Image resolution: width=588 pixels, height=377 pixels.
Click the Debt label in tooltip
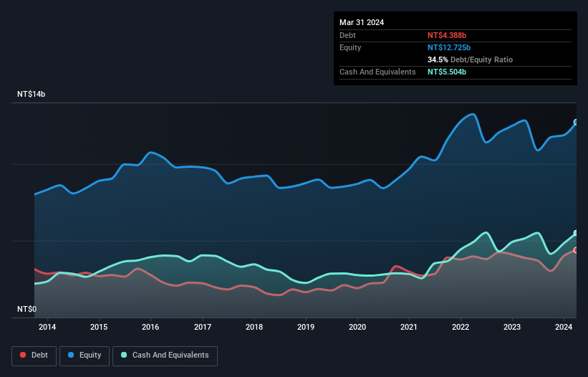(347, 35)
